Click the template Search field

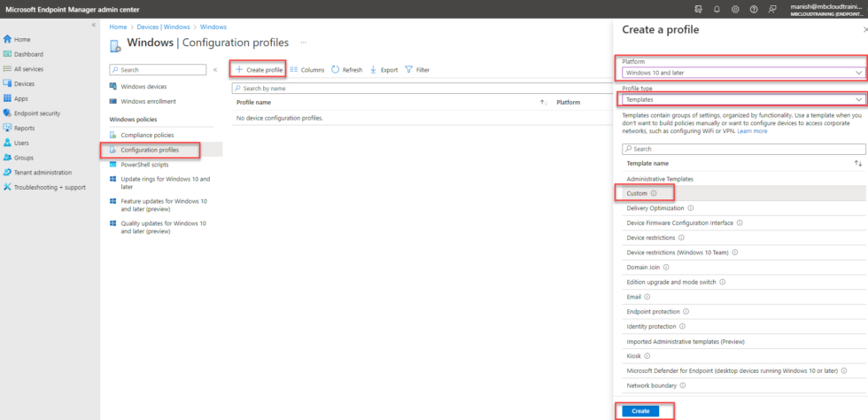[x=743, y=149]
